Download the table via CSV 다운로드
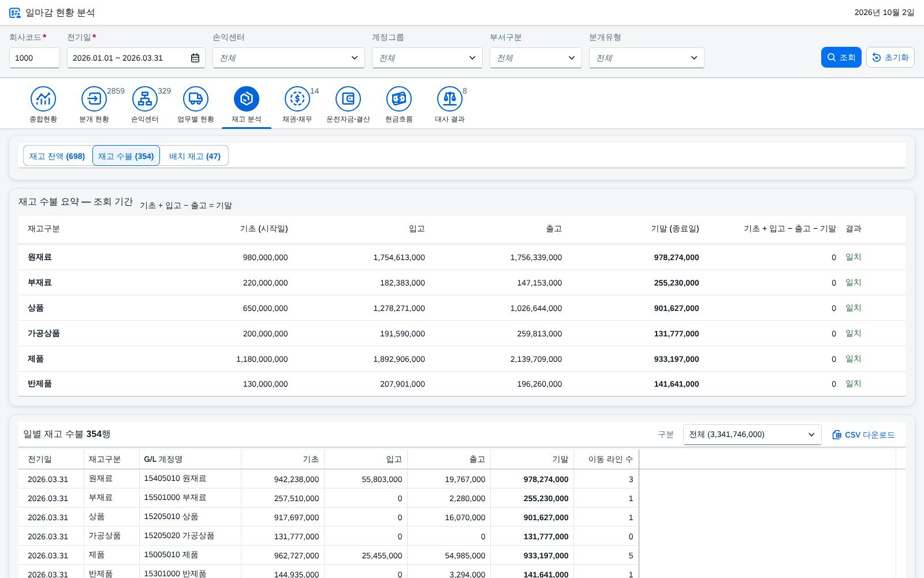This screenshot has height=578, width=924. point(863,435)
